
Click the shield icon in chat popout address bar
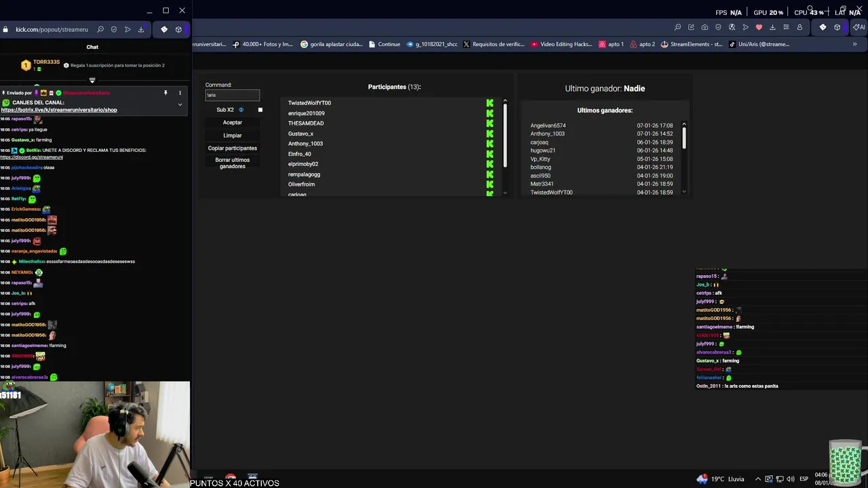[x=113, y=29]
